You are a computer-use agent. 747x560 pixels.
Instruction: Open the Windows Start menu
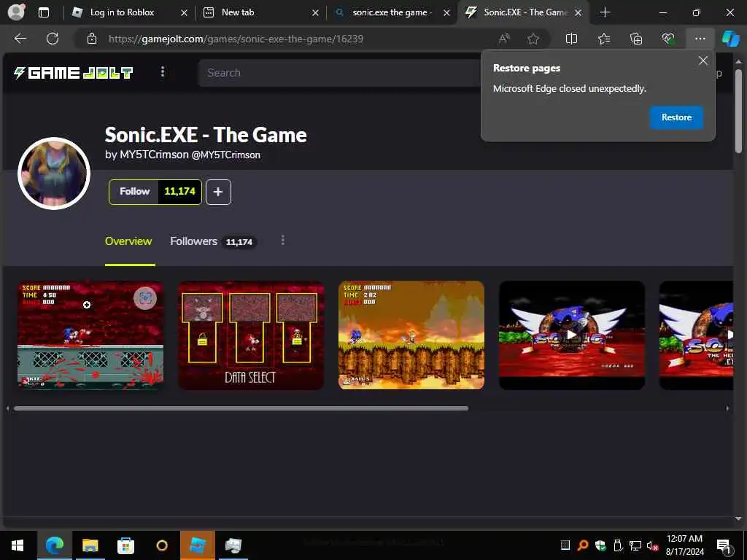click(x=18, y=545)
